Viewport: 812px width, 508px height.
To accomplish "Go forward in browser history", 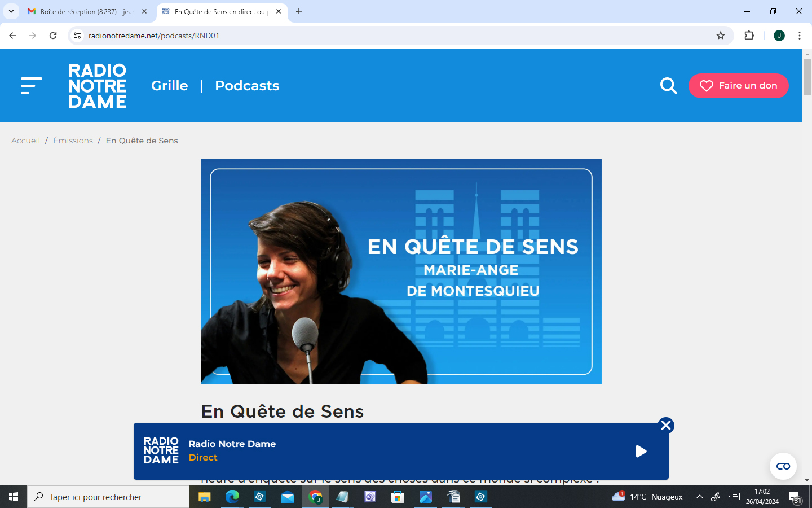I will [x=33, y=36].
